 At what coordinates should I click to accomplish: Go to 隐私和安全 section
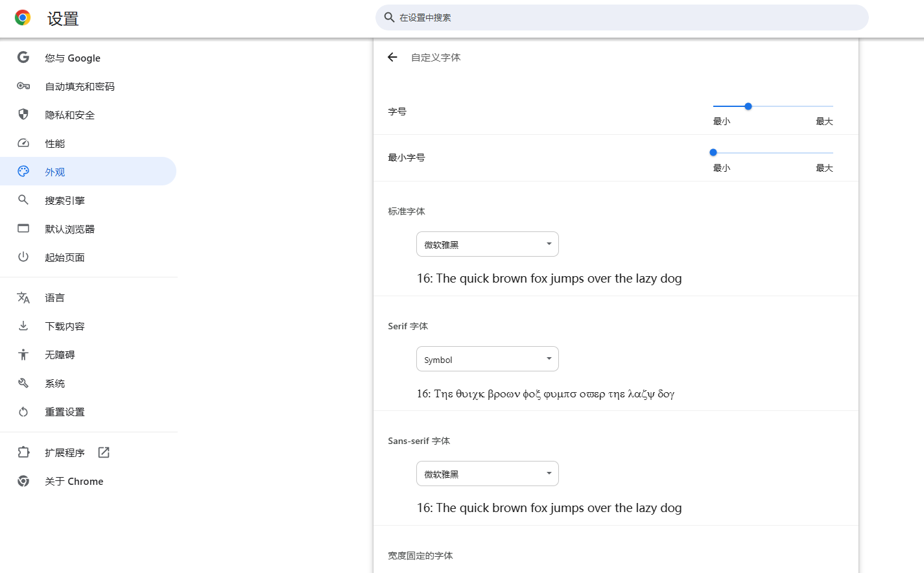[x=88, y=115]
